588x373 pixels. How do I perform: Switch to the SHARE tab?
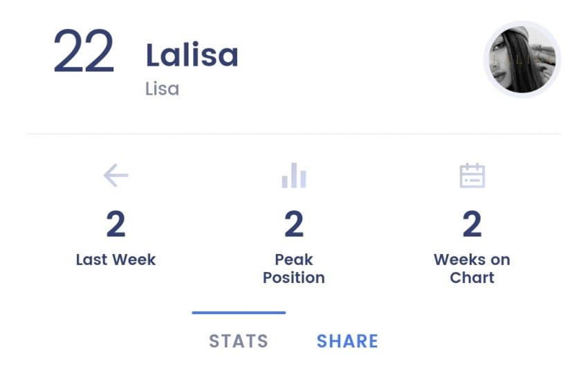(347, 341)
